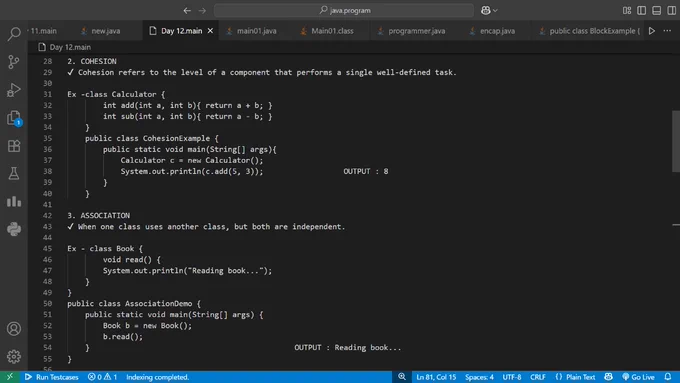Open notifications bell
This screenshot has width=680, height=383.
668,377
